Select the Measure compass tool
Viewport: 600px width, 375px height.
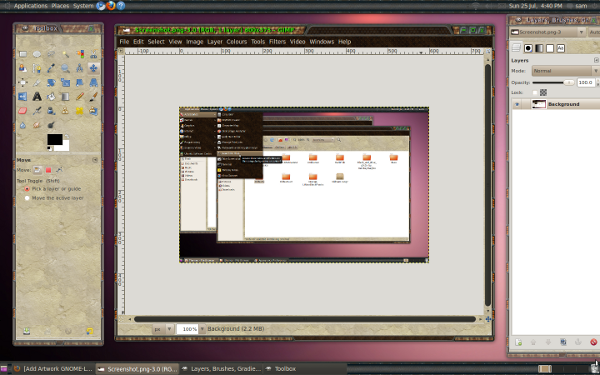pos(80,68)
